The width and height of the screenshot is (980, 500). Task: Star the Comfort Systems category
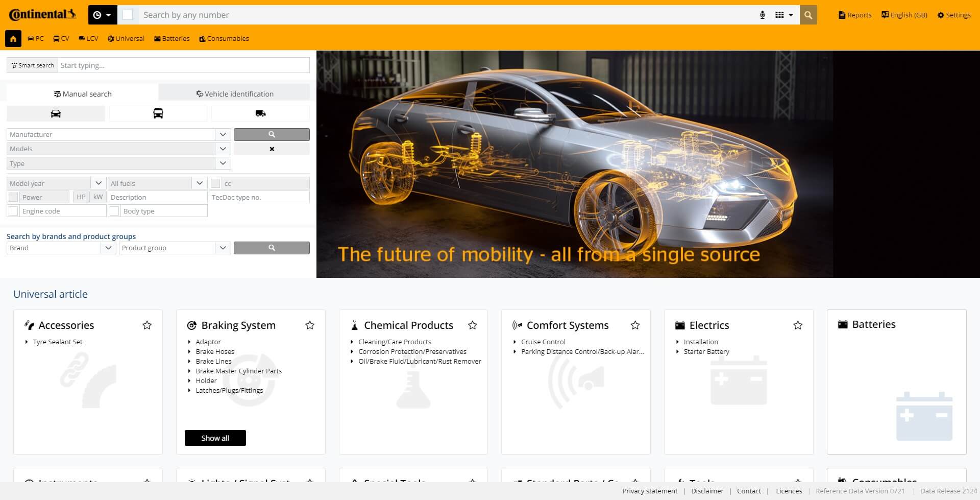(635, 325)
